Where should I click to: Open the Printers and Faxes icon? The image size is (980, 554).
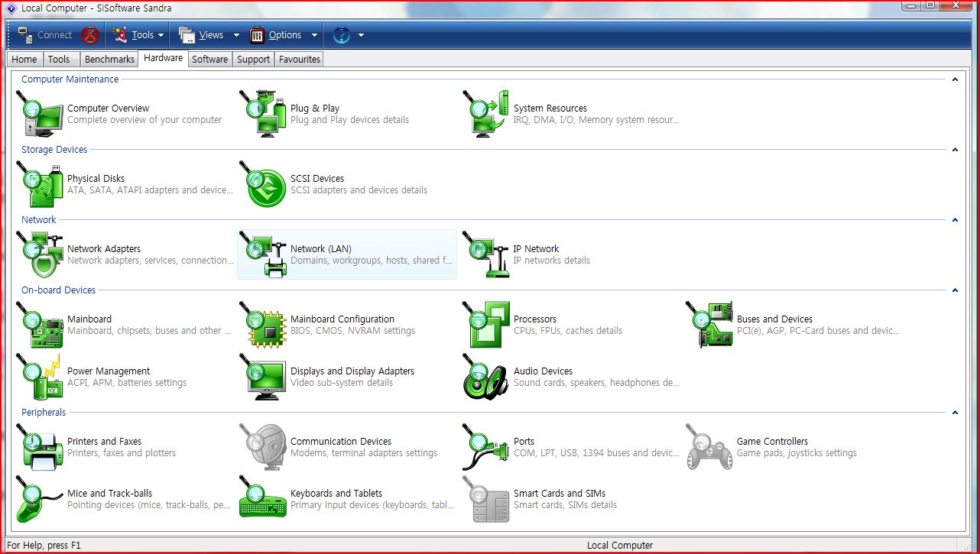point(40,447)
